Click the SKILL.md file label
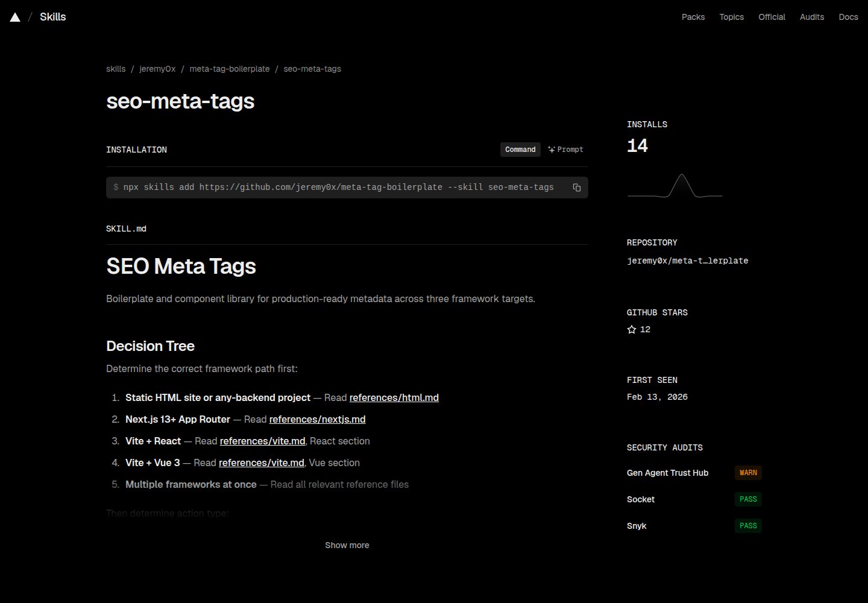868x603 pixels. (126, 229)
